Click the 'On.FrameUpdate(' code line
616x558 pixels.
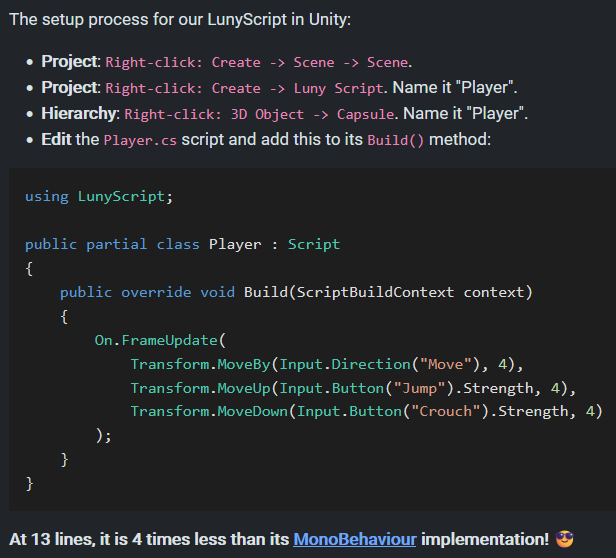(160, 340)
